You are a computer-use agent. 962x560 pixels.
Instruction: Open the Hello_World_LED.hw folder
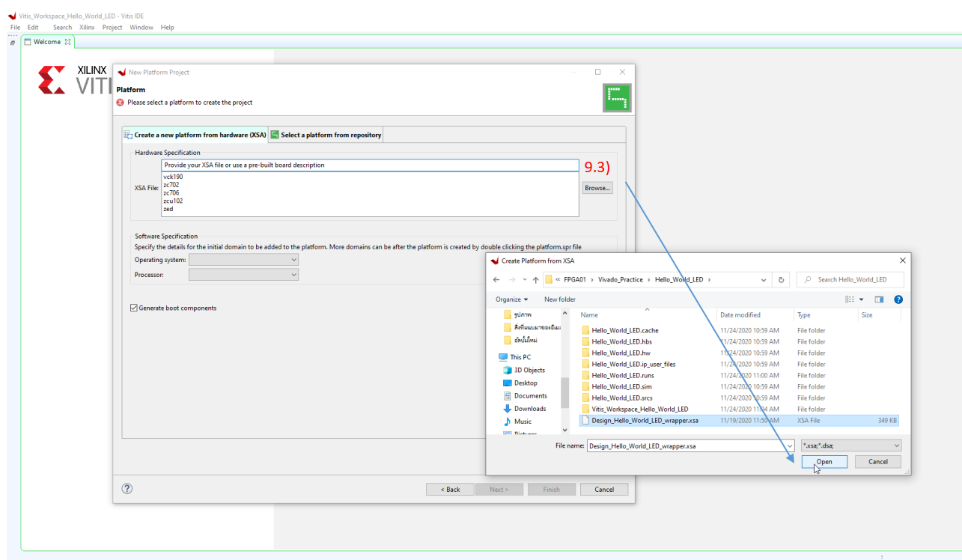[621, 353]
